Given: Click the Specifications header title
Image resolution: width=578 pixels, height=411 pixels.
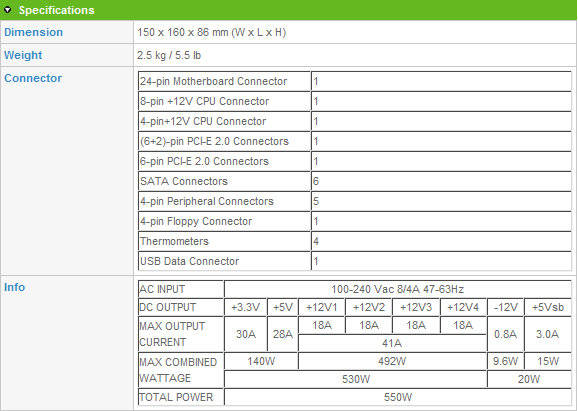Looking at the screenshot, I should pyautogui.click(x=56, y=10).
